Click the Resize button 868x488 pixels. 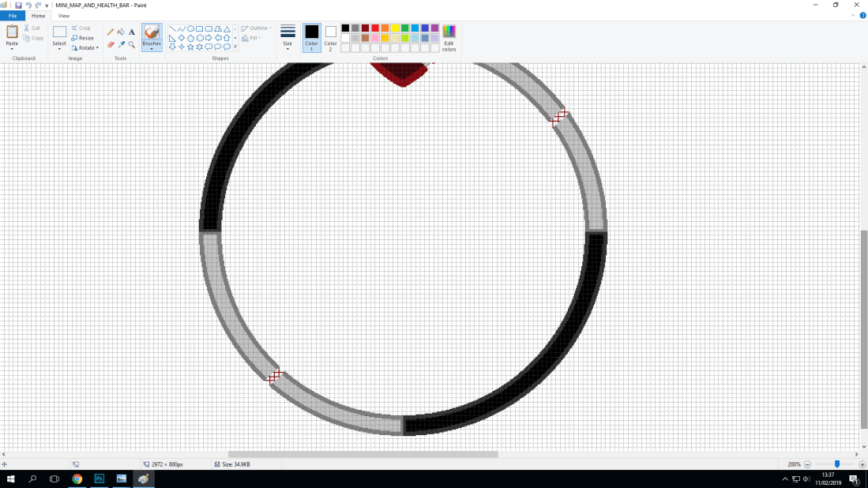(x=82, y=38)
